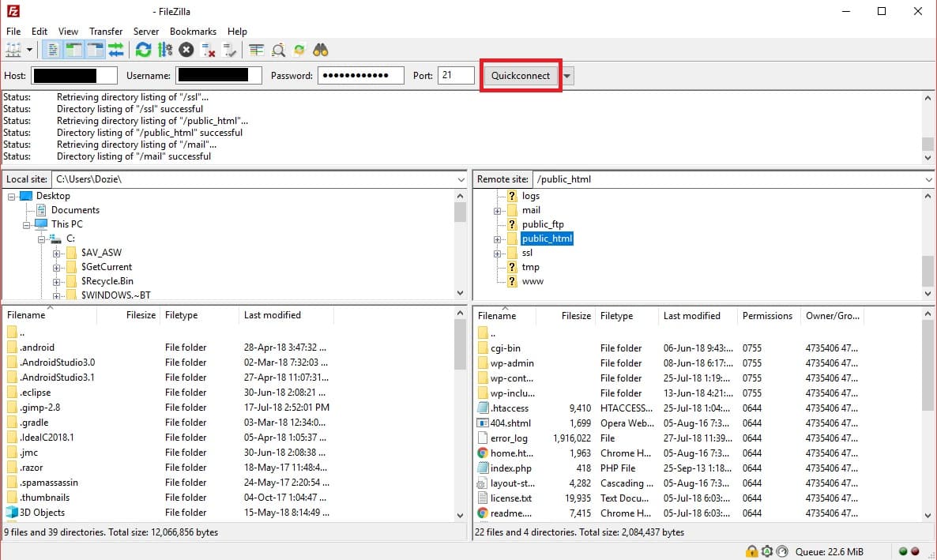Expand the $GetCurrent folder node

[56, 268]
